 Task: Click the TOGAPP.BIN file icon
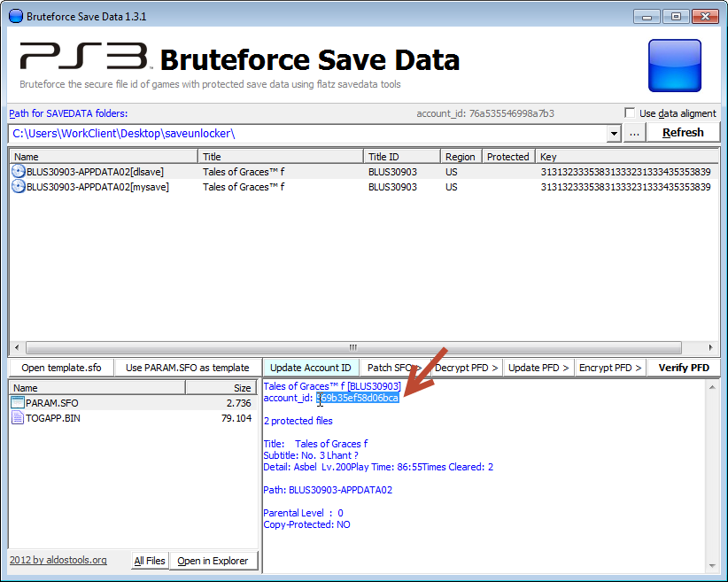click(x=18, y=418)
